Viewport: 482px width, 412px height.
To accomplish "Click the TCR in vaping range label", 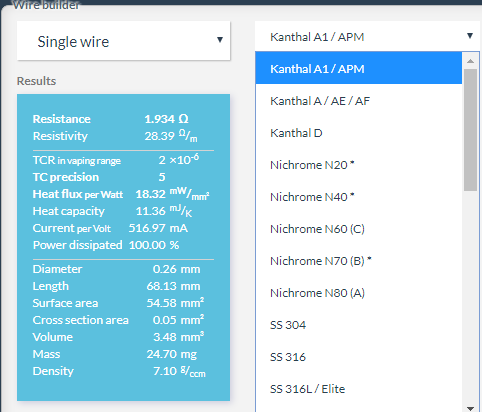I will click(77, 160).
